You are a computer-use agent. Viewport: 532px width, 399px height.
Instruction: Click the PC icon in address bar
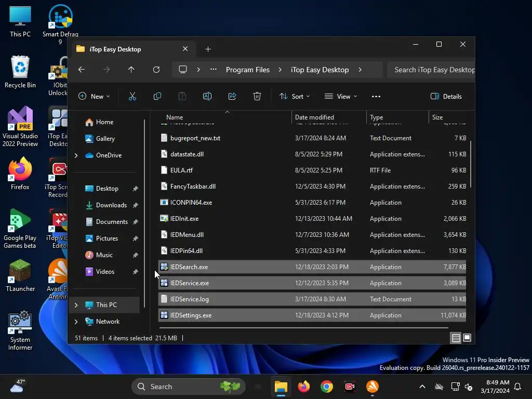coord(183,70)
